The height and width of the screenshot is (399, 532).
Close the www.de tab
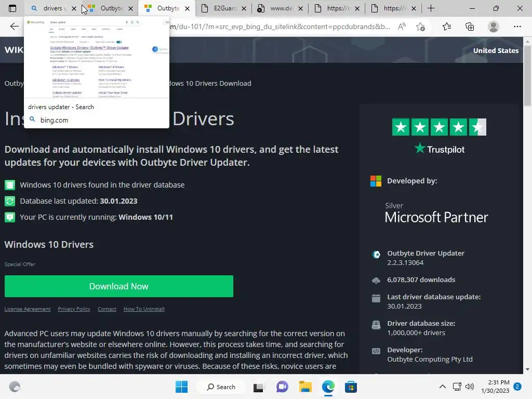(x=301, y=9)
